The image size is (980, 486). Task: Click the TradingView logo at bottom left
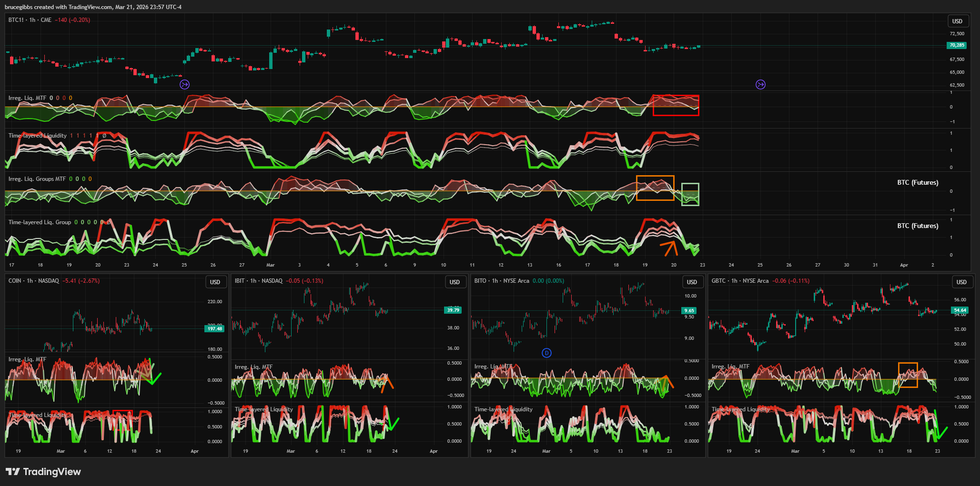coord(43,472)
